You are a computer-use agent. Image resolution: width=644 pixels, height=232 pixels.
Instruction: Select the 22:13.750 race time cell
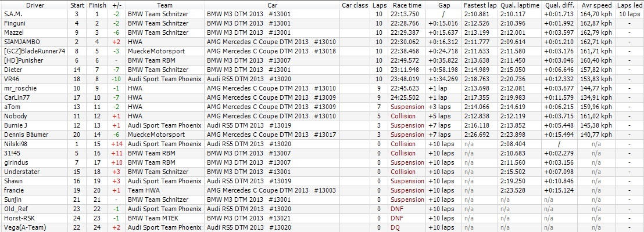click(403, 14)
